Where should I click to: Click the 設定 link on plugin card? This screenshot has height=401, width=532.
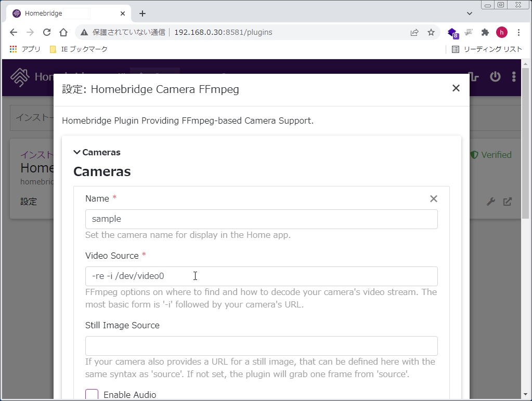29,202
